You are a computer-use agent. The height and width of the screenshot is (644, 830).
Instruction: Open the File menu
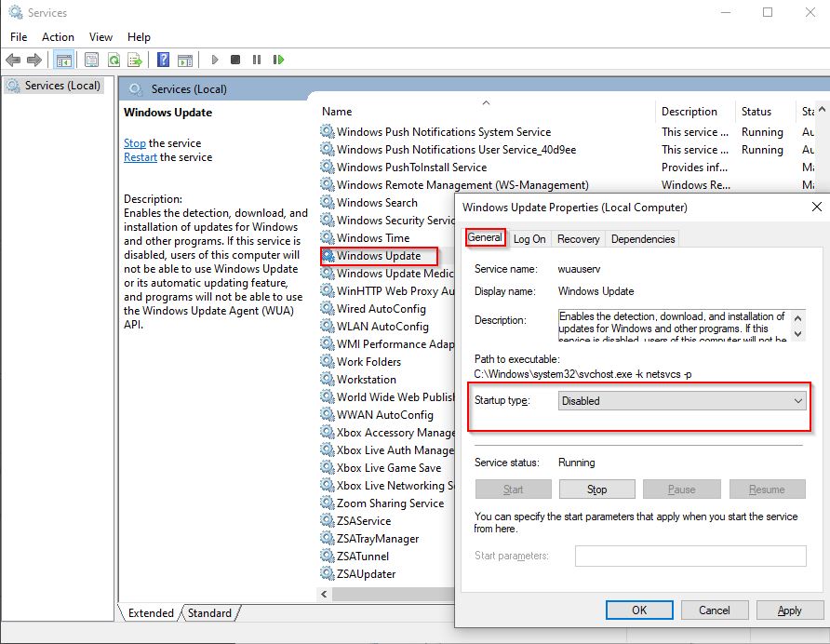point(19,37)
